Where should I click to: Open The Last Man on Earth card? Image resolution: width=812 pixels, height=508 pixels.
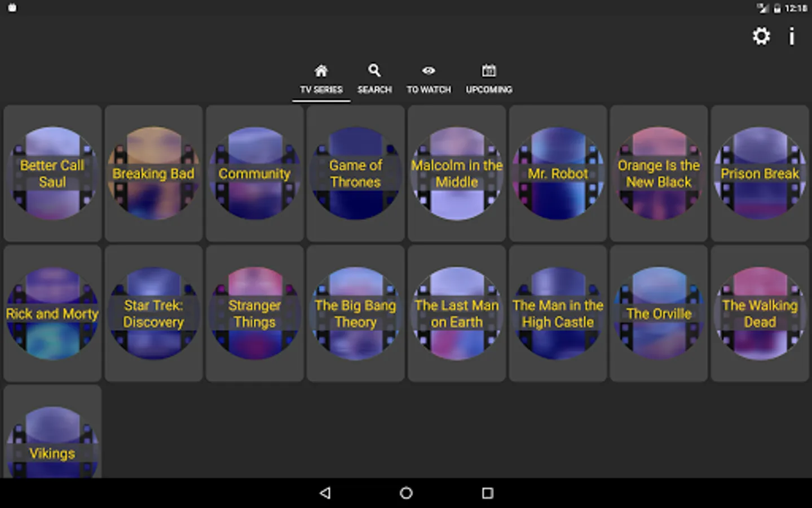[x=457, y=313]
